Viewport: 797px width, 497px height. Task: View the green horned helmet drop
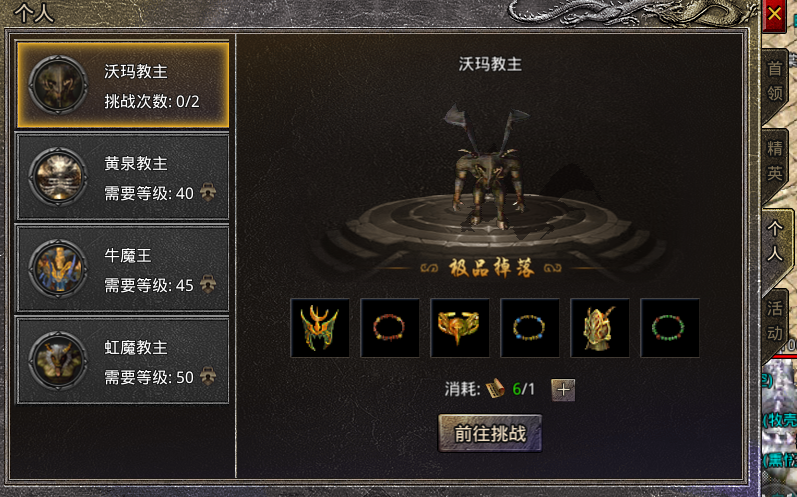pos(320,328)
